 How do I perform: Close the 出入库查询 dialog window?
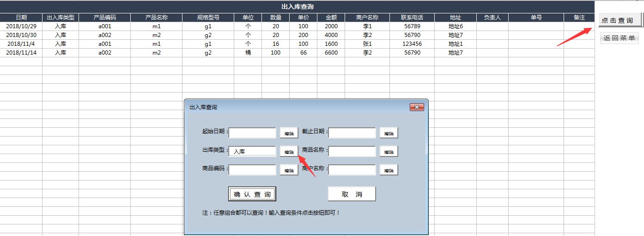tap(417, 107)
